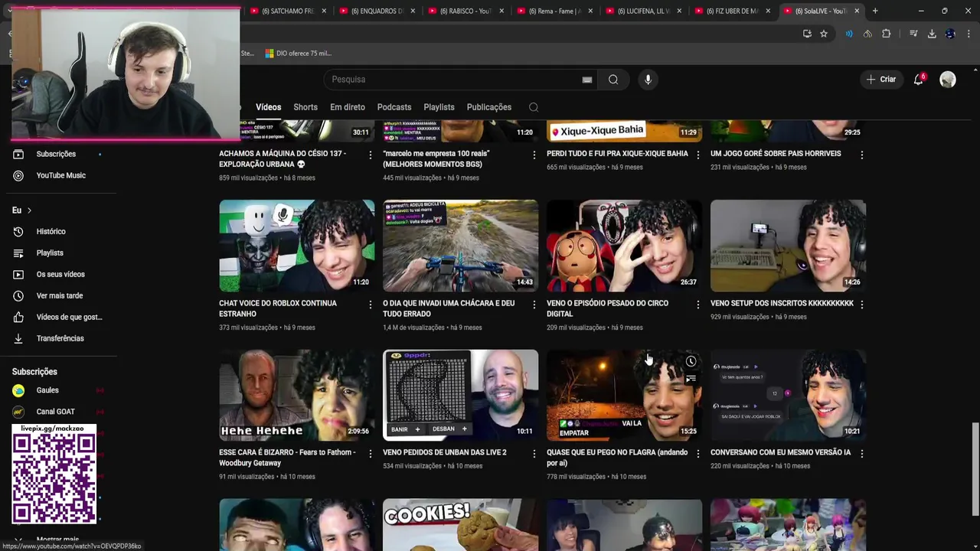
Task: Switch to the Publicações tab
Action: [488, 107]
